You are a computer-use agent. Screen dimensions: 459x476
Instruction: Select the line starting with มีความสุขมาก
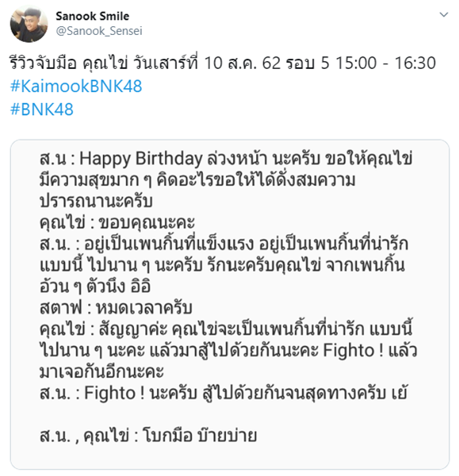(197, 180)
